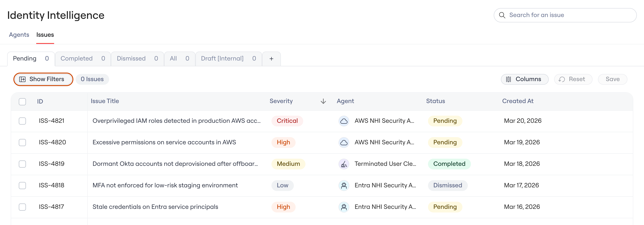Select the ISS-4820 row checkbox
The width and height of the screenshot is (644, 225).
pos(22,143)
